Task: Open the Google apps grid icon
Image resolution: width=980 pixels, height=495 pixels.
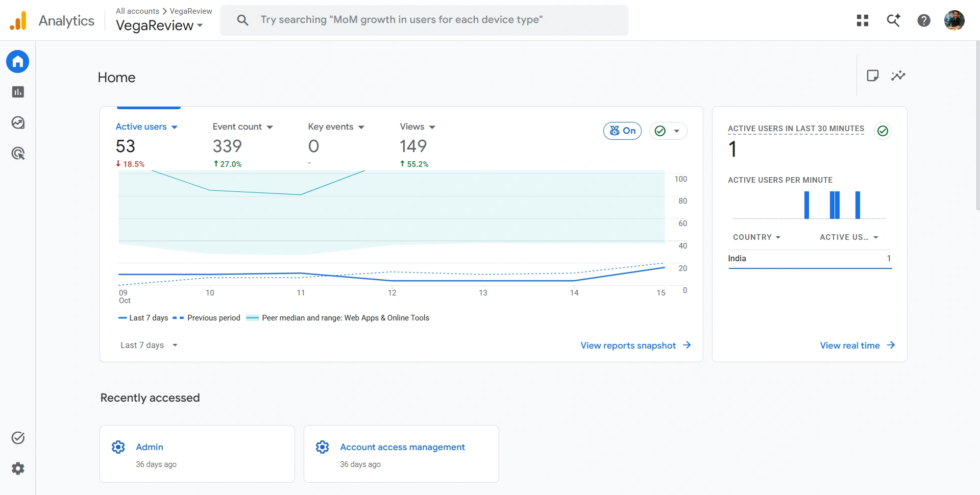Action: 863,20
